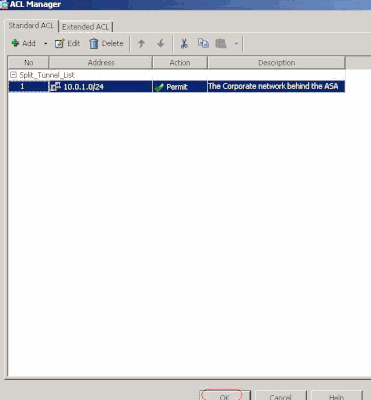
Task: Select row number 1 cell
Action: [x=29, y=87]
